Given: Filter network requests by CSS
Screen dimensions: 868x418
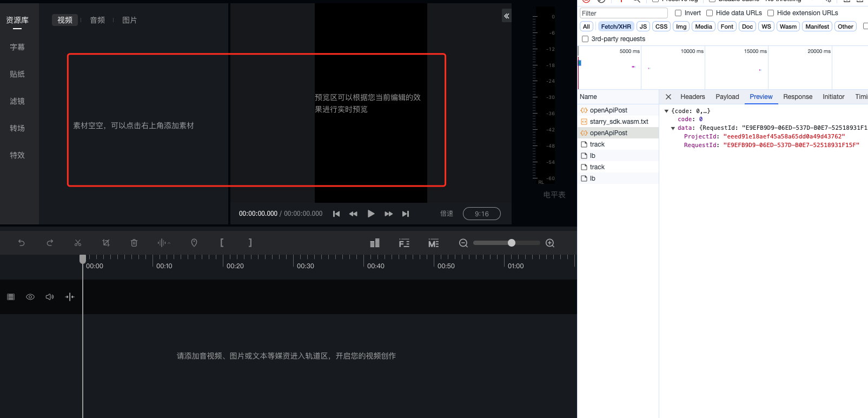Looking at the screenshot, I should pyautogui.click(x=661, y=26).
